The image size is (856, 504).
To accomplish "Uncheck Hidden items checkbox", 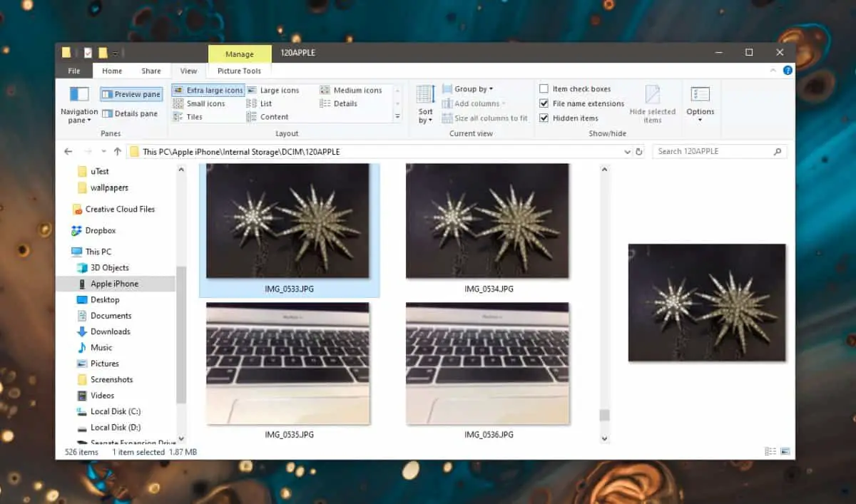I will pos(569,118).
